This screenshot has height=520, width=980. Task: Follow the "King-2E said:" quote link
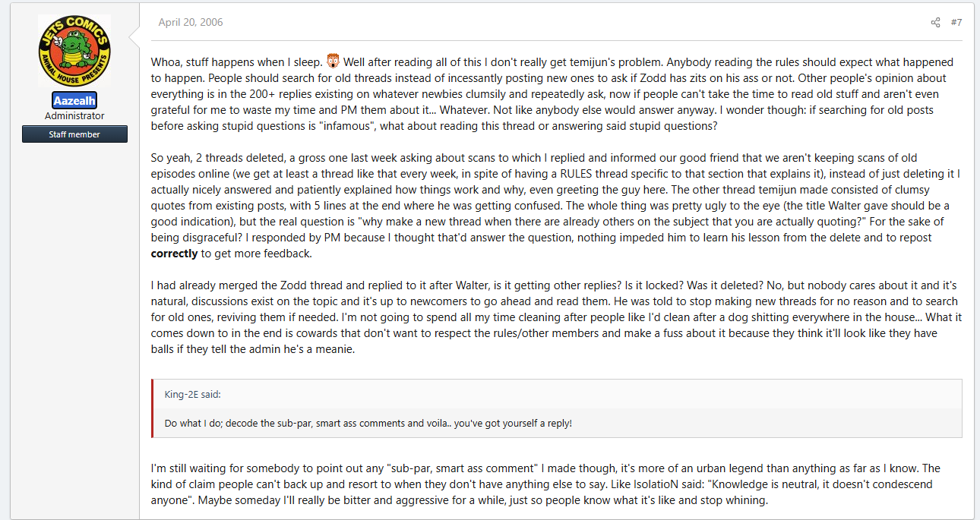(x=193, y=394)
